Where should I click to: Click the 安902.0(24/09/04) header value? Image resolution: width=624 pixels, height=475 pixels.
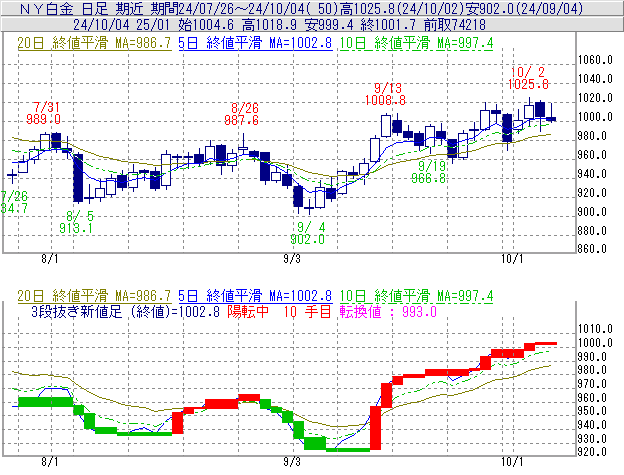[525, 8]
